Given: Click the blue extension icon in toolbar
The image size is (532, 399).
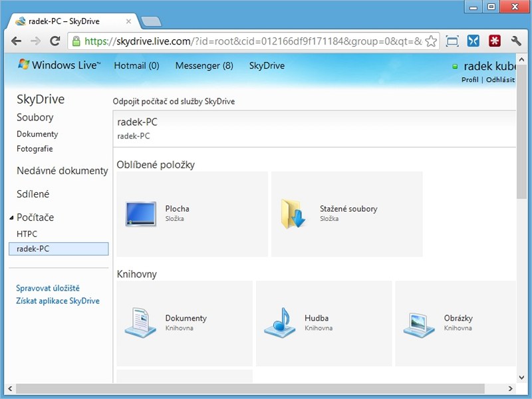Looking at the screenshot, I should coord(473,41).
